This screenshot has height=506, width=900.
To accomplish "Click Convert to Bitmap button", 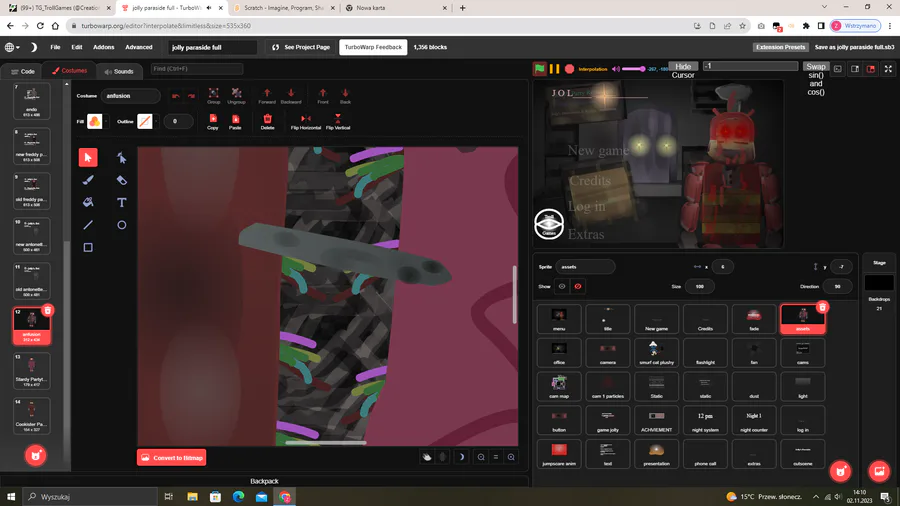I will coord(172,458).
